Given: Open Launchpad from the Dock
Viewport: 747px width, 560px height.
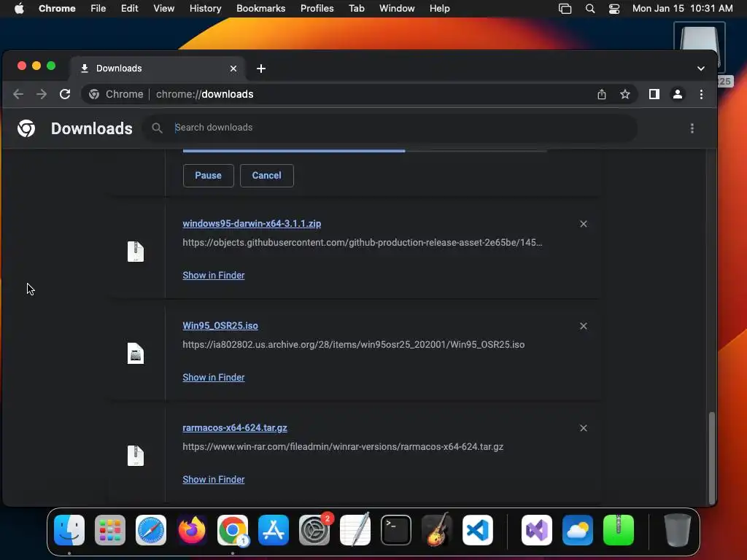Looking at the screenshot, I should [x=110, y=530].
